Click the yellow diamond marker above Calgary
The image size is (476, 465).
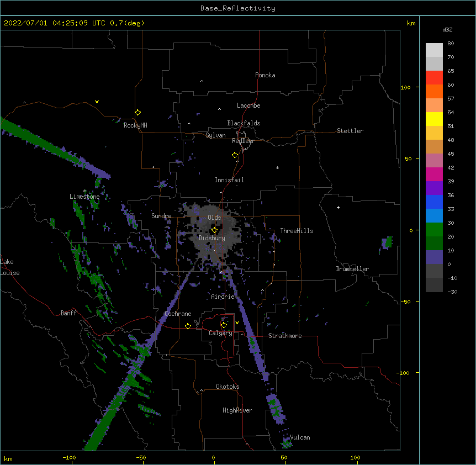224,325
